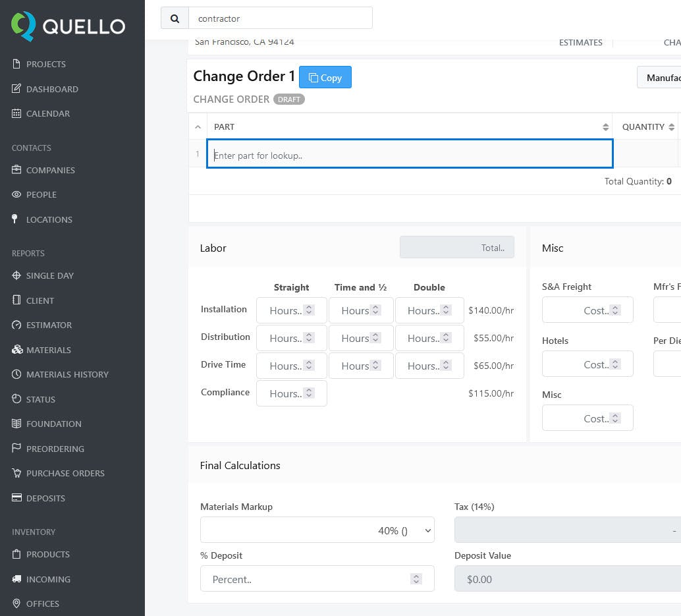Click the Copy button for Change Order 1

click(325, 77)
